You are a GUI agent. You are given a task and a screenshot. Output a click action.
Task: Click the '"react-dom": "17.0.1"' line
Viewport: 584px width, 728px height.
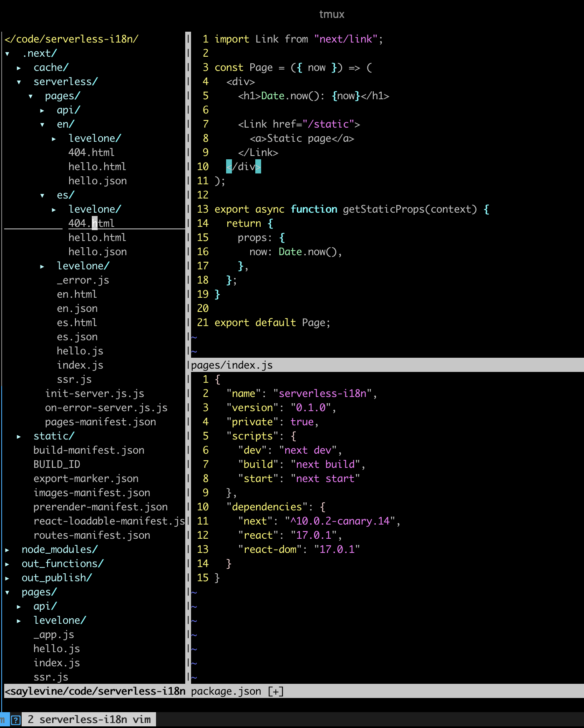pyautogui.click(x=299, y=550)
